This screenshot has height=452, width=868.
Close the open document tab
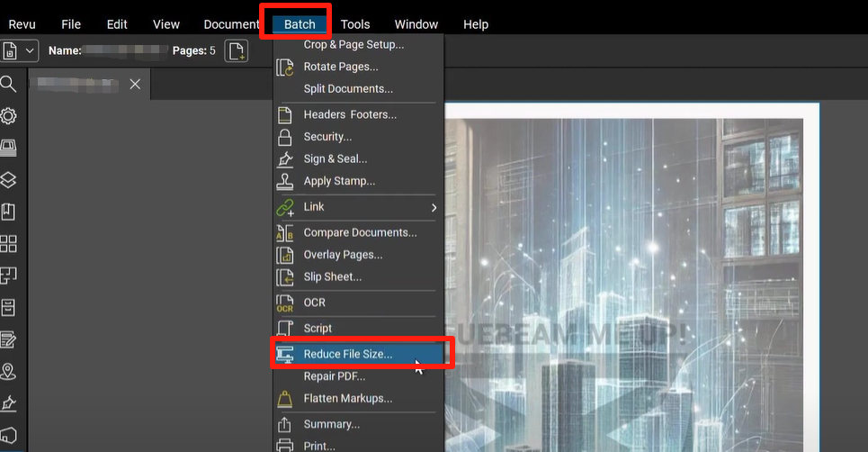[x=135, y=84]
